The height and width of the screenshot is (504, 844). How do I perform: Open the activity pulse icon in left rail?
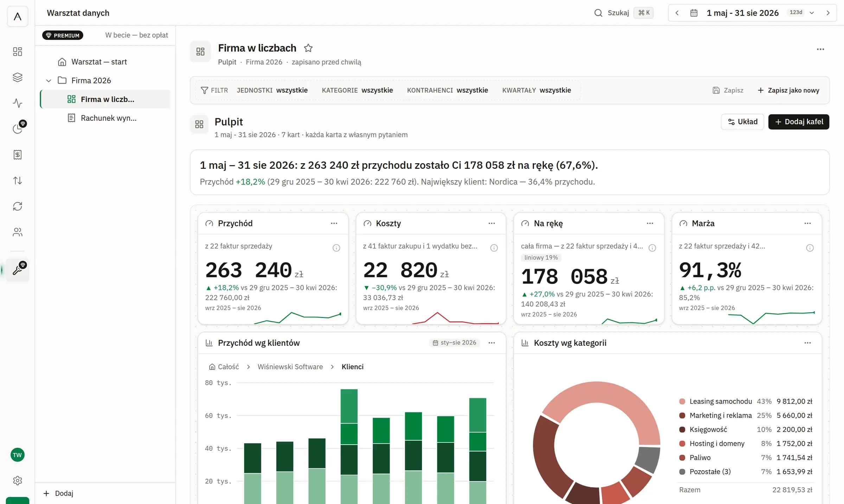tap(17, 103)
